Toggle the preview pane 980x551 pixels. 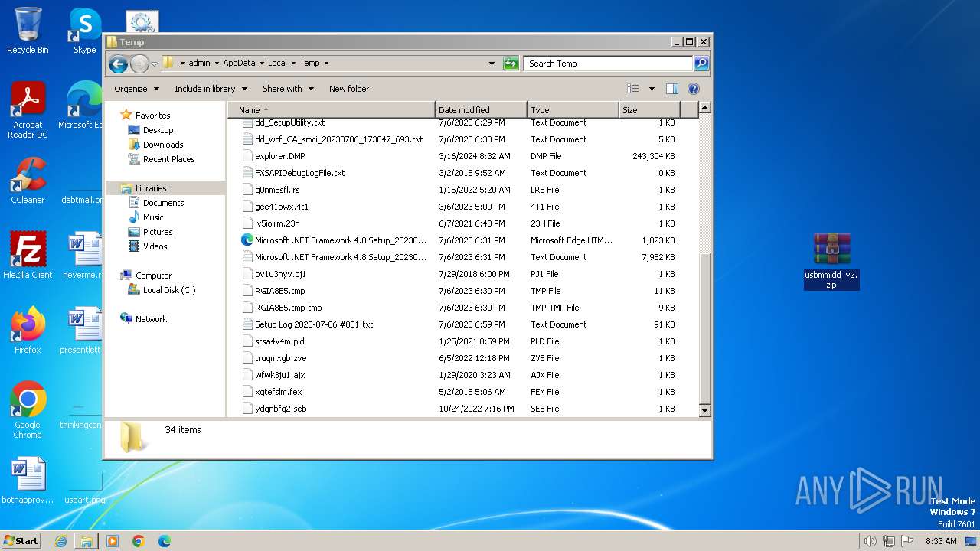click(671, 89)
